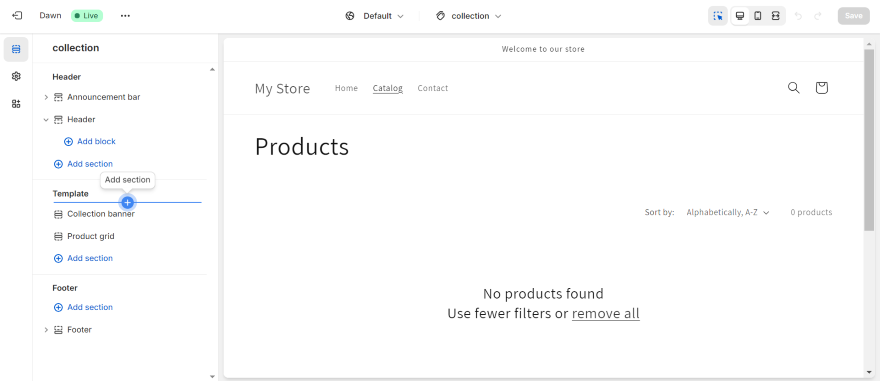Switch to desktop preview
Image resolution: width=880 pixels, height=381 pixels.
[740, 16]
